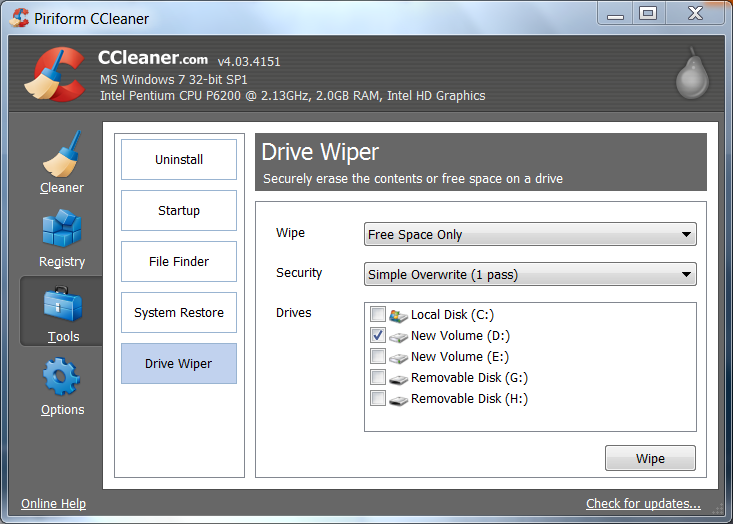The height and width of the screenshot is (524, 733).
Task: Click the CCleaner.com header title
Action: pos(153,58)
